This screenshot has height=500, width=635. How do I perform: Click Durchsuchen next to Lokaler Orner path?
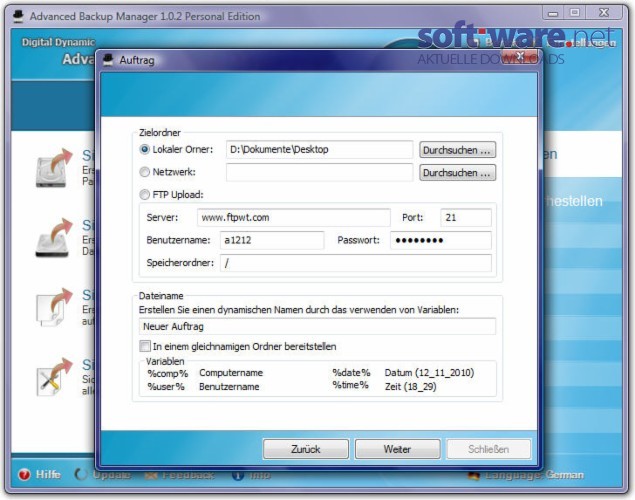pyautogui.click(x=457, y=150)
